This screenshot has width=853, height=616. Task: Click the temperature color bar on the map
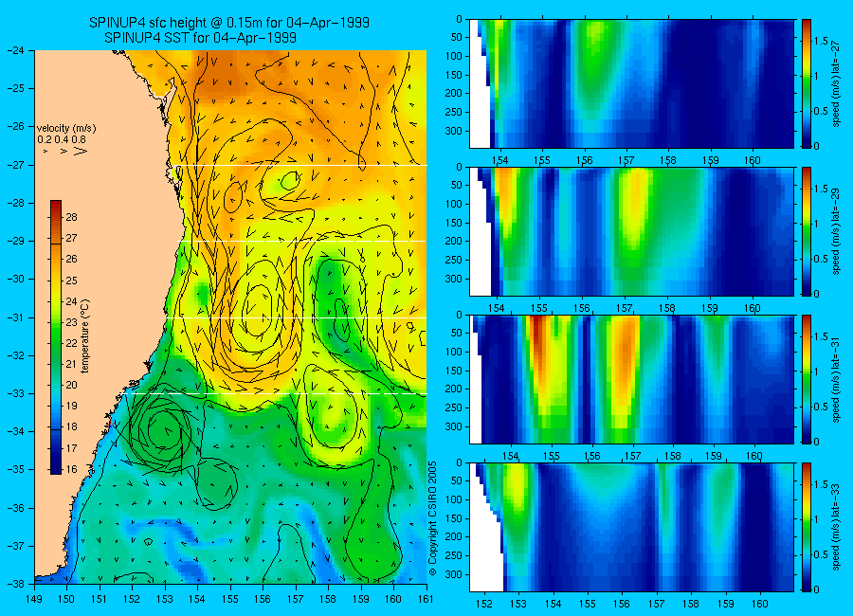tap(56, 337)
